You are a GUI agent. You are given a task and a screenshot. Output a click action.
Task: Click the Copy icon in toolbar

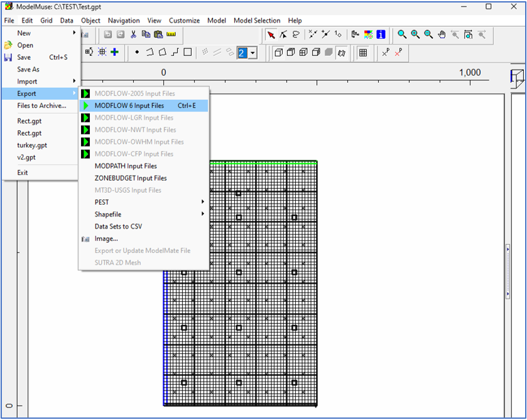point(146,35)
